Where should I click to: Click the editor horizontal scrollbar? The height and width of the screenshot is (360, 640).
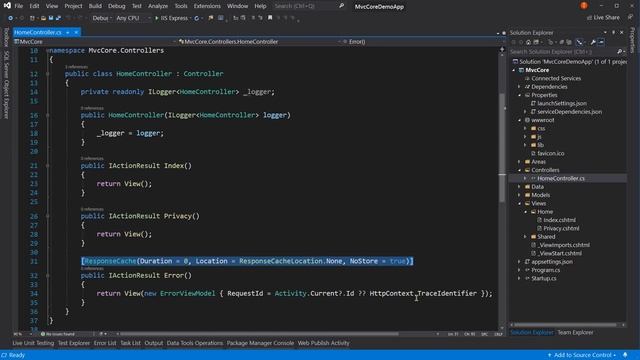259,333
